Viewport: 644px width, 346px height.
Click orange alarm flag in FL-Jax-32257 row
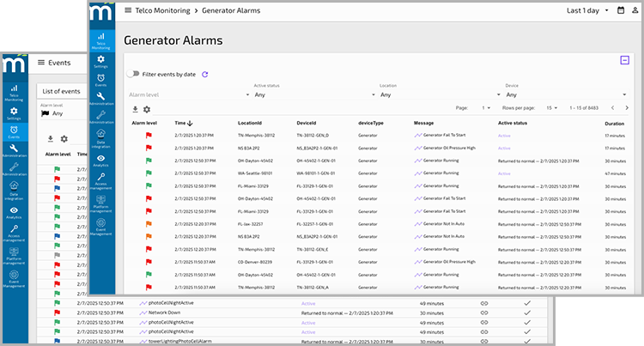tap(149, 224)
